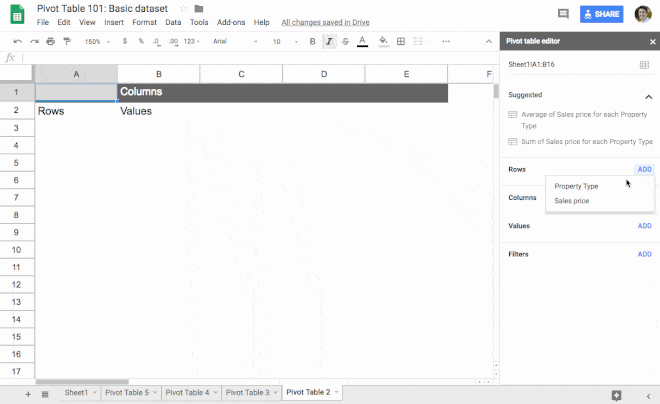The image size is (660, 404).
Task: Select cell A2 containing Rows
Action: [x=76, y=111]
